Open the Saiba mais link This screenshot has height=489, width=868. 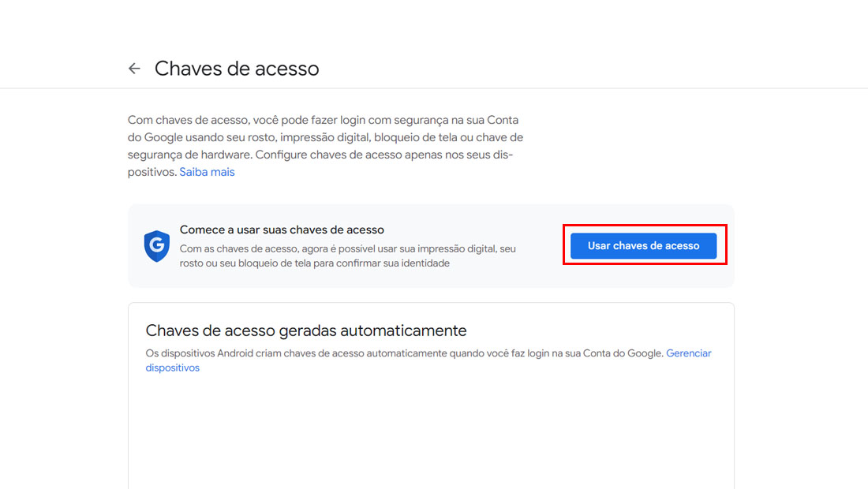(207, 172)
